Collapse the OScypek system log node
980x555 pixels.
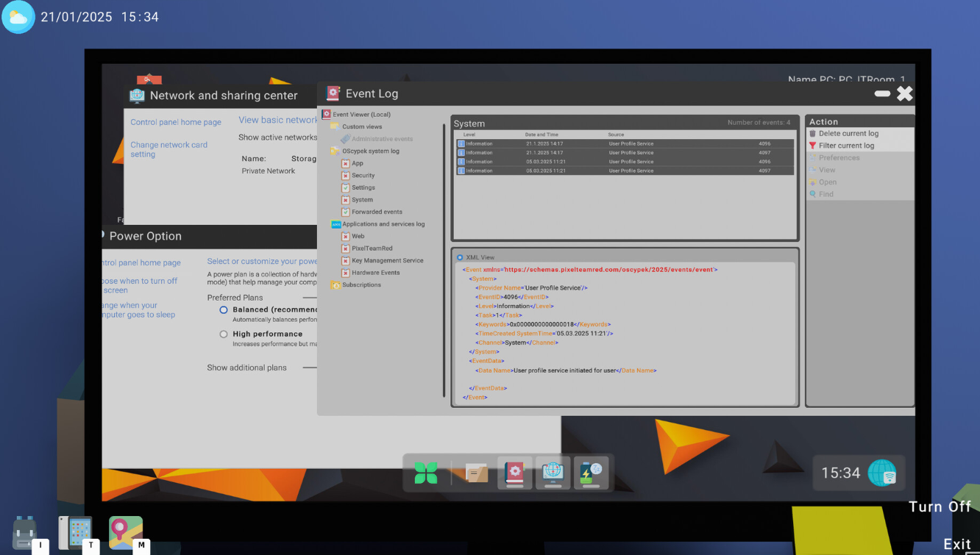pos(335,151)
